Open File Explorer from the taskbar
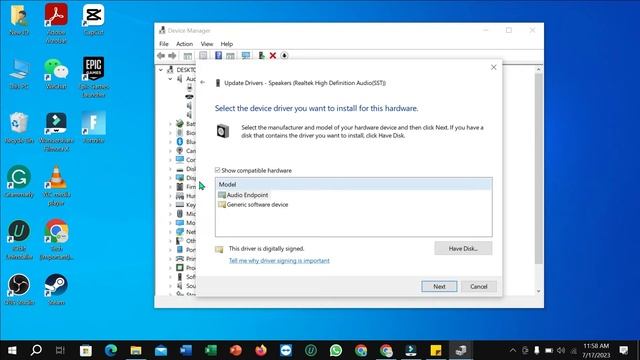The width and height of the screenshot is (640, 360). point(136,350)
